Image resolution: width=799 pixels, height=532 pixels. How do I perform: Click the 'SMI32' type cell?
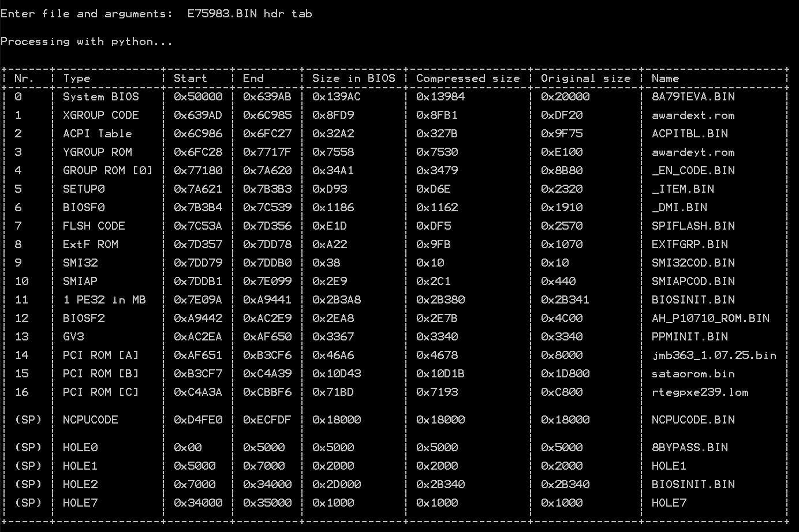80,263
